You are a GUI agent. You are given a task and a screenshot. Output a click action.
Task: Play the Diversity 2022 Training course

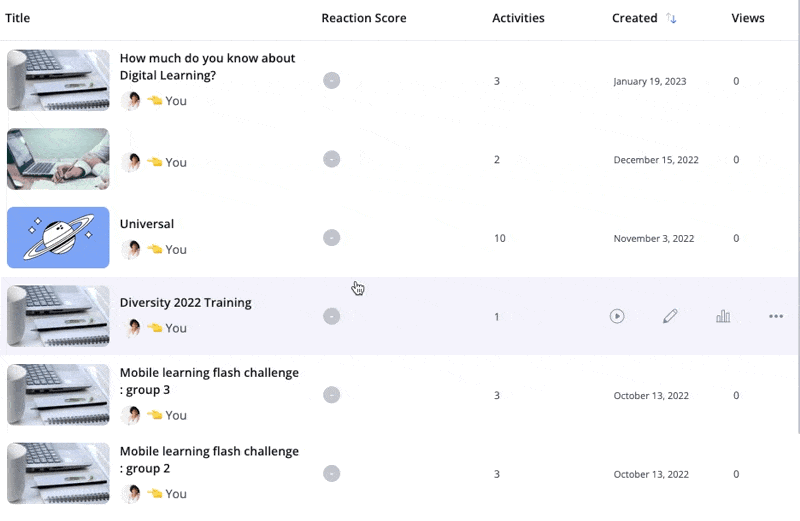(617, 316)
